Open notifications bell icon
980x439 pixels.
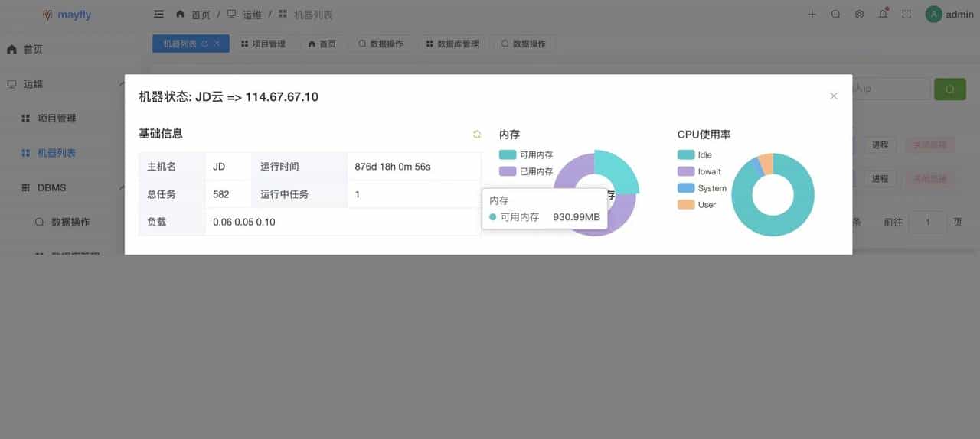pyautogui.click(x=883, y=15)
